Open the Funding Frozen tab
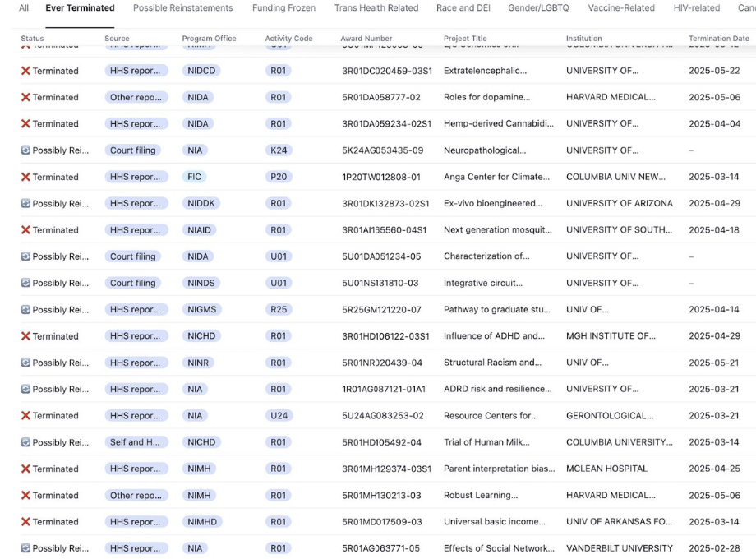Screen dimensions: 756x559 [283, 7]
